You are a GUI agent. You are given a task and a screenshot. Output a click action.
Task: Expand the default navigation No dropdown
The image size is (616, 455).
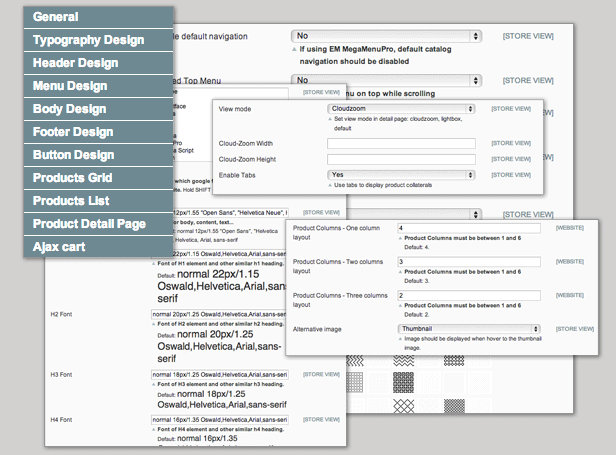[x=393, y=34]
